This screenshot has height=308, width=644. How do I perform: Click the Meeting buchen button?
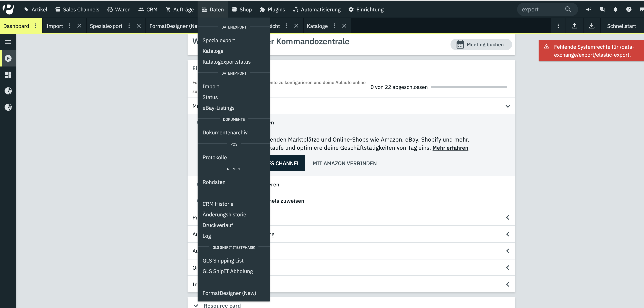(481, 44)
